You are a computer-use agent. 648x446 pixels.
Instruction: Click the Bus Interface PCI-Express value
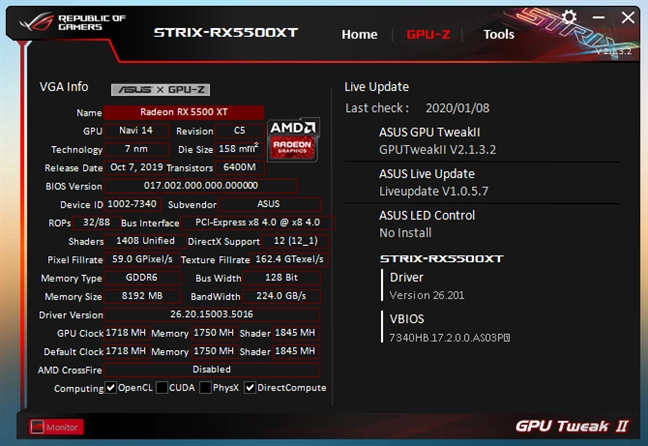(257, 222)
